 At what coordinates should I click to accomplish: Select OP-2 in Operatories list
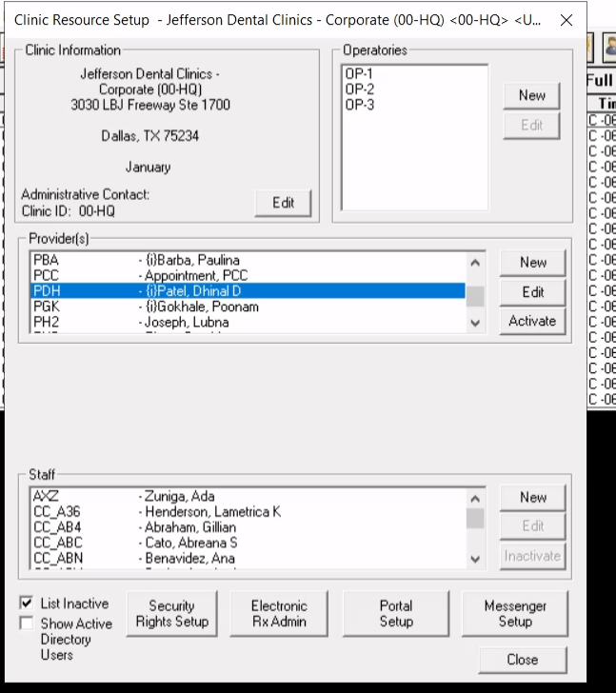point(414,89)
